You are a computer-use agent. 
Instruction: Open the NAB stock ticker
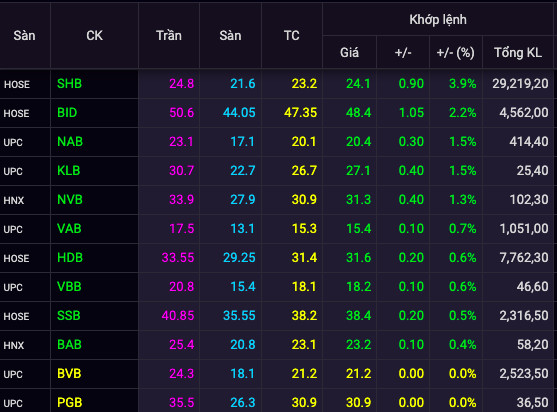tap(70, 142)
